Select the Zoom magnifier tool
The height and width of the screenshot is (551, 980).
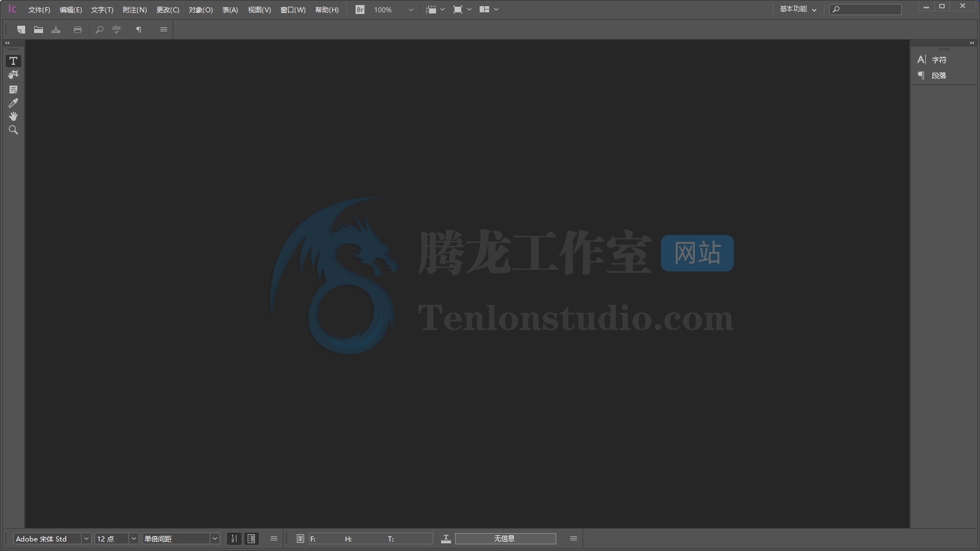click(13, 130)
